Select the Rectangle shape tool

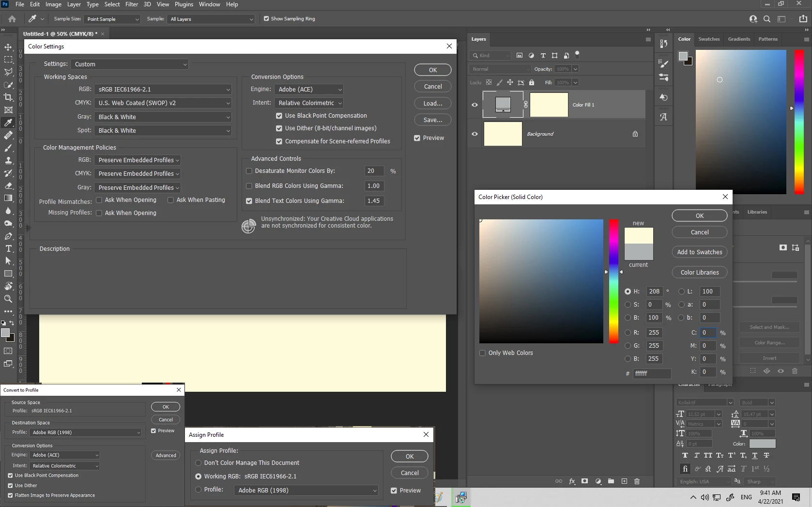[8, 274]
